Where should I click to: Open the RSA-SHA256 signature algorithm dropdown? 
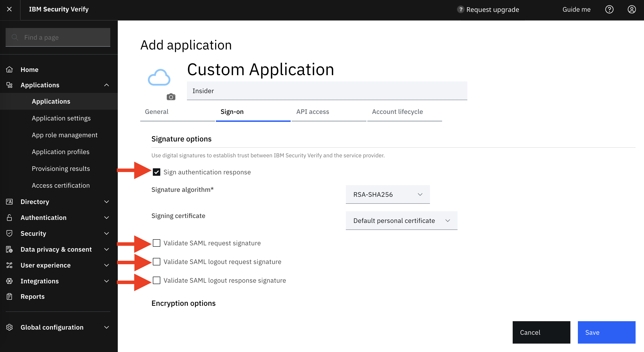pyautogui.click(x=388, y=194)
